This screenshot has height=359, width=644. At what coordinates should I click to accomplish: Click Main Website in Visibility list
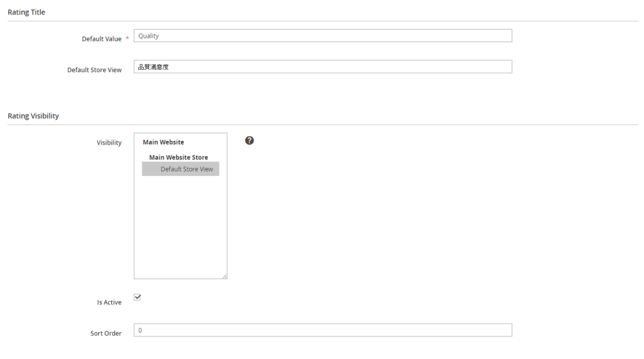(164, 142)
